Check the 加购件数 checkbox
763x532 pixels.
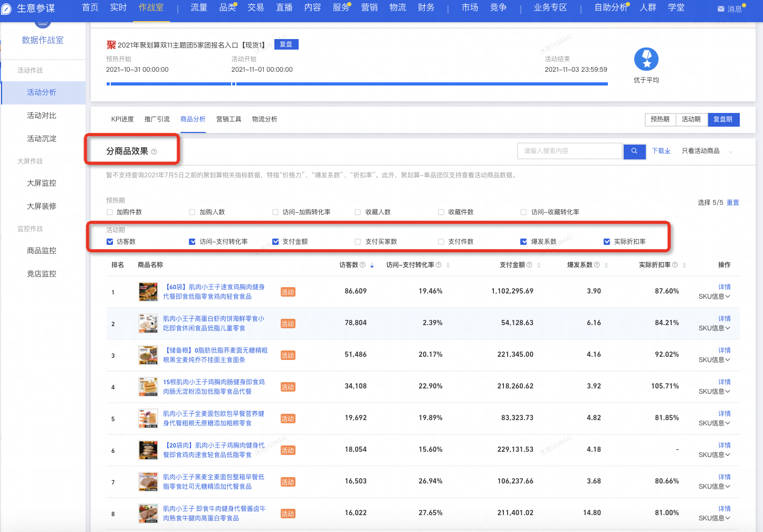(x=110, y=212)
